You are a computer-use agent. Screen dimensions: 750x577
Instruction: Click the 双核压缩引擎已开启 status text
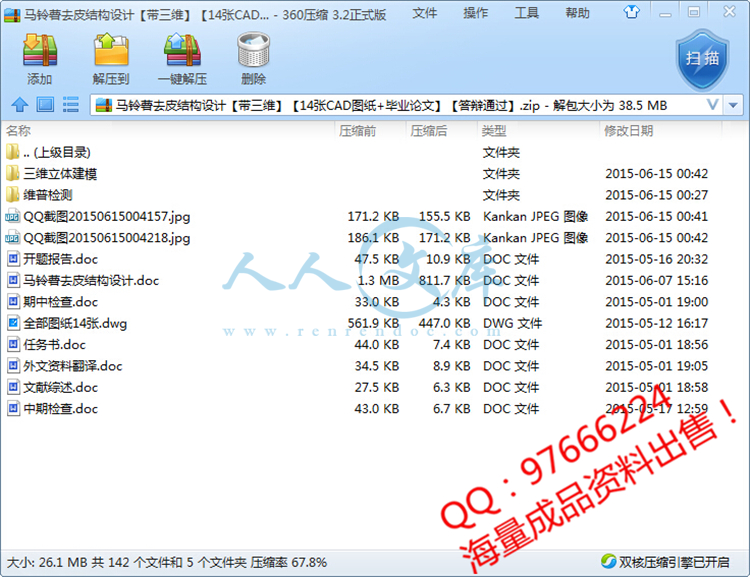click(674, 562)
